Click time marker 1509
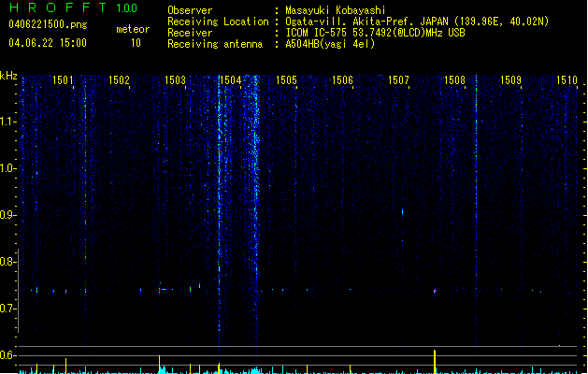This screenshot has height=374, width=588. (510, 80)
